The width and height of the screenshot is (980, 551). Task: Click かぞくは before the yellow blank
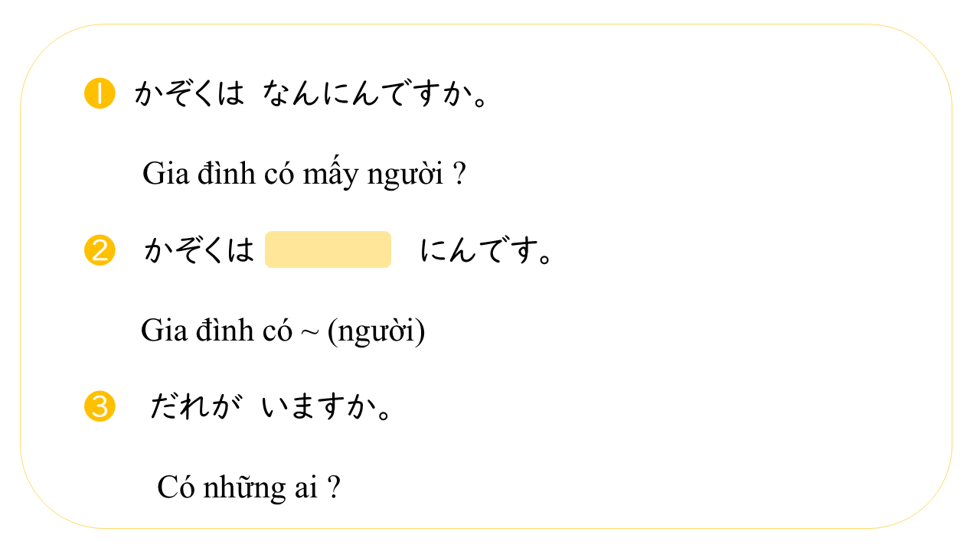199,250
